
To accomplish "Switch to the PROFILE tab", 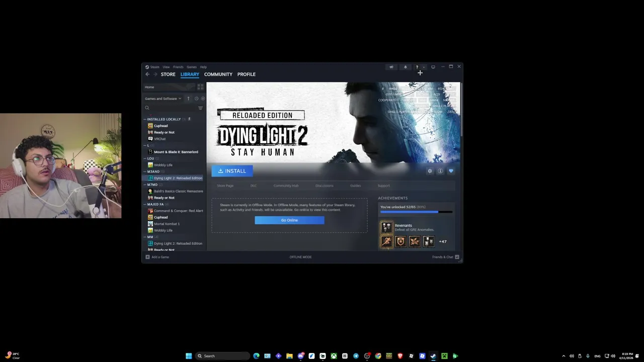I will [x=247, y=74].
